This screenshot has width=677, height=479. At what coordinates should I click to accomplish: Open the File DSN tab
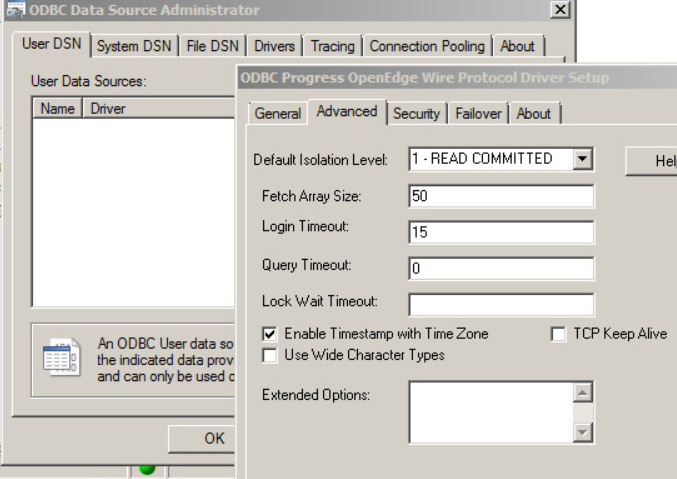(x=212, y=46)
